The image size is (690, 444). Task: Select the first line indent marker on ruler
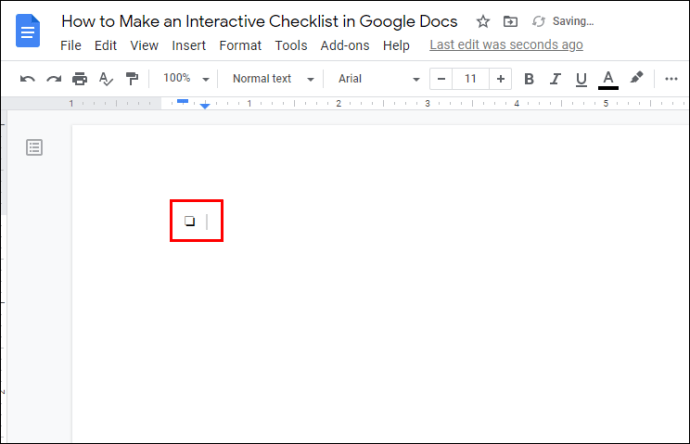(183, 101)
